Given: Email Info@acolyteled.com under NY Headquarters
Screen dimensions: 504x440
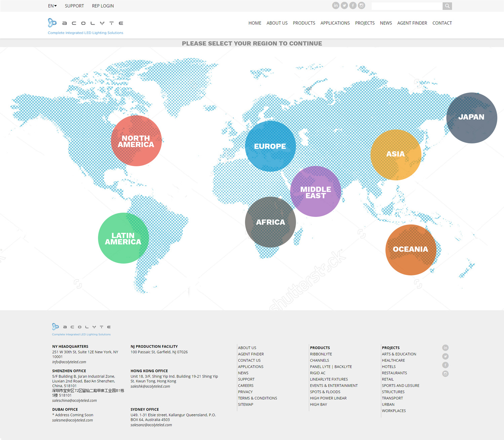Looking at the screenshot, I should 69,362.
